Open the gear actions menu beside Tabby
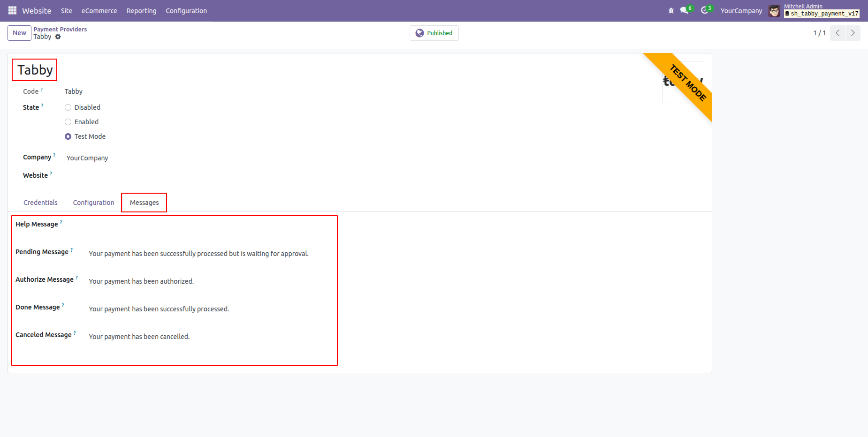The height and width of the screenshot is (437, 868). 58,37
